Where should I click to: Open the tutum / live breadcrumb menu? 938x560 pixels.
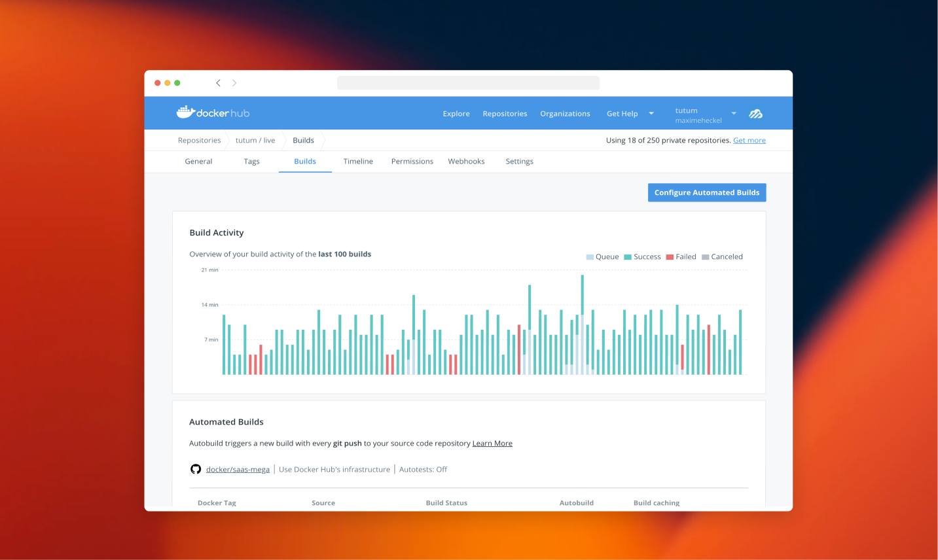pos(255,140)
